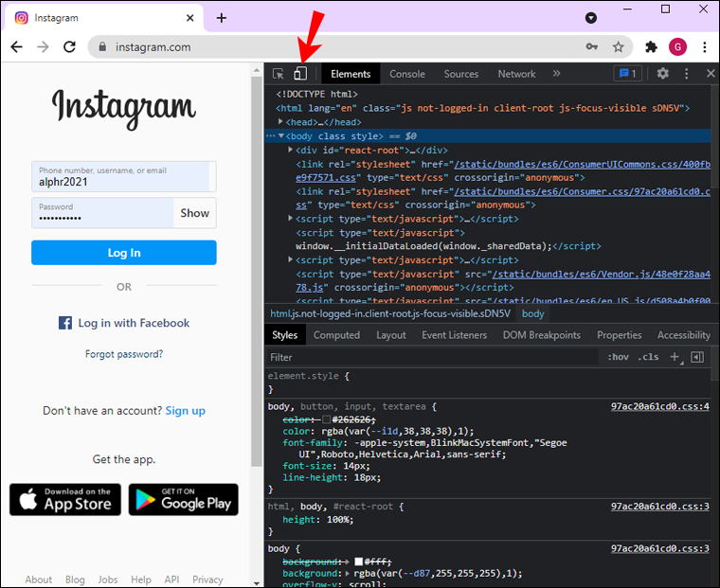Click the tab search dropdown circle icon

591,18
